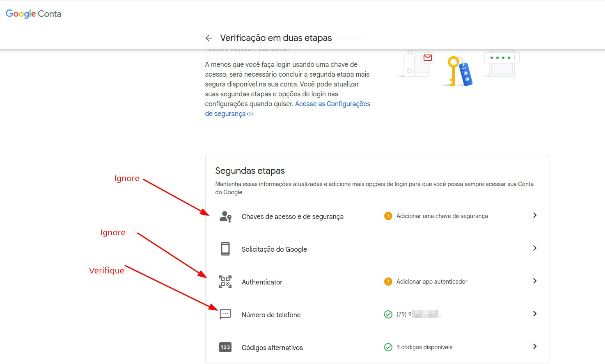Select the 123 backup codes icon
605x364 pixels.
pyautogui.click(x=225, y=347)
